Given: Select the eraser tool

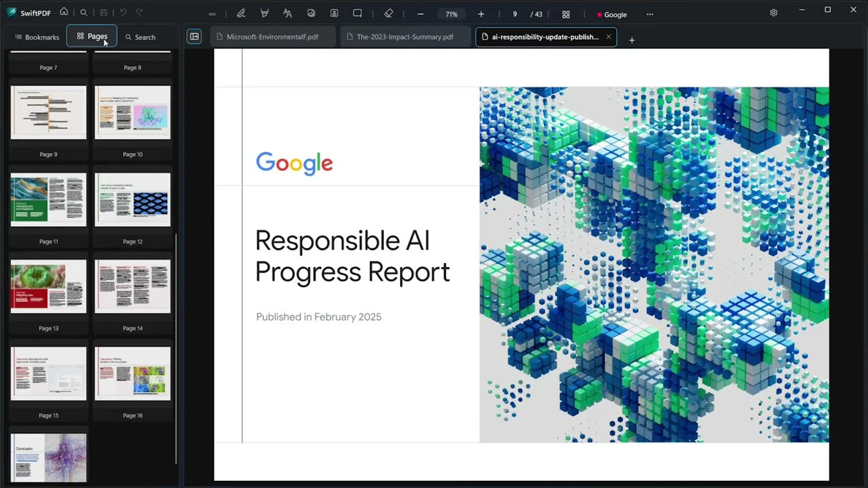Looking at the screenshot, I should point(389,14).
